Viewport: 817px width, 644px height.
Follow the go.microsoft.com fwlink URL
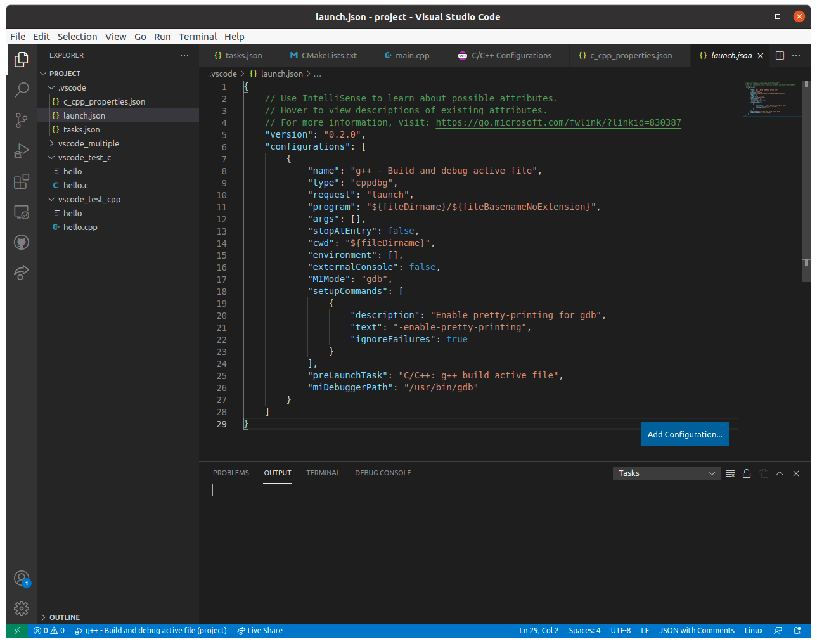(x=558, y=123)
